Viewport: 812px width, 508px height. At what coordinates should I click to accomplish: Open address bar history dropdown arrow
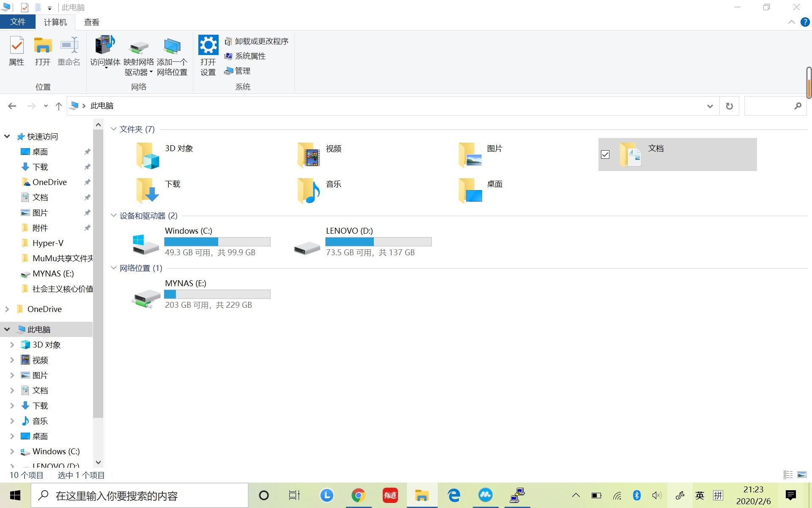click(x=710, y=106)
